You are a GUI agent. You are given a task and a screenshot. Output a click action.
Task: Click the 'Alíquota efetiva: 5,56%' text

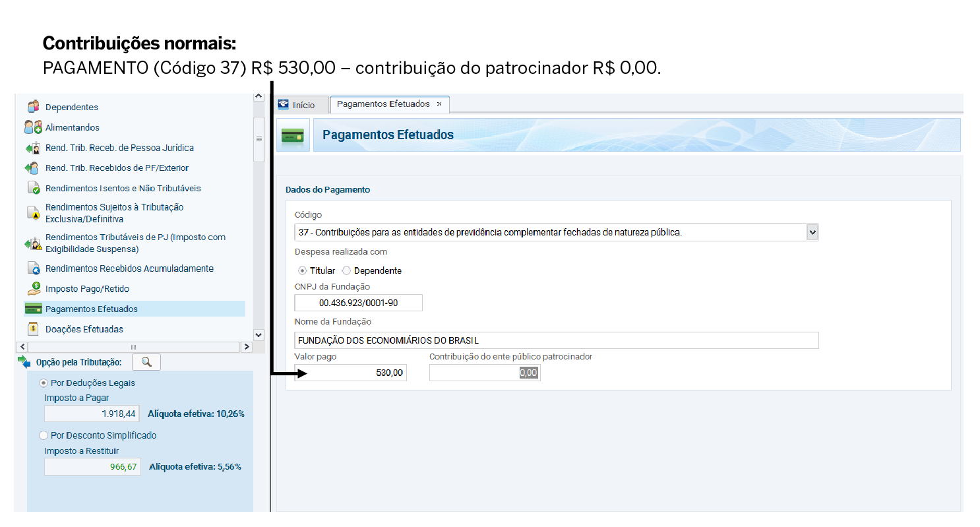click(195, 467)
